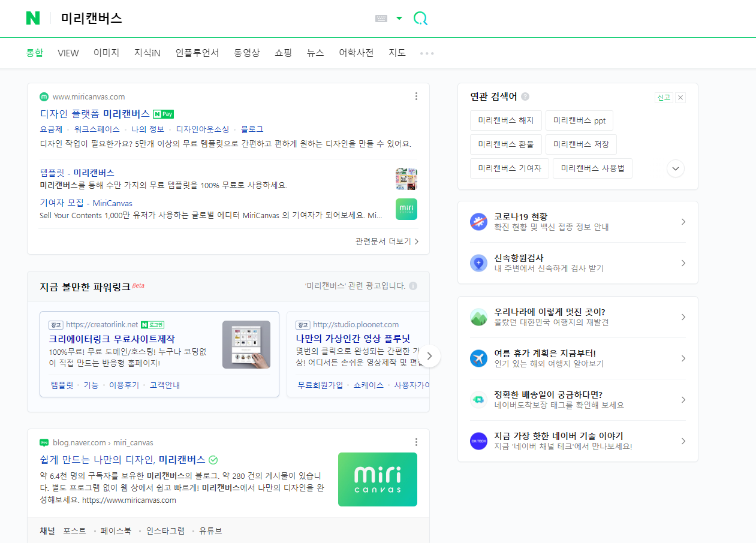Screen dimensions: 756x543
Task: Open 기여자 모집 - MiriCanvas link
Action: click(86, 203)
